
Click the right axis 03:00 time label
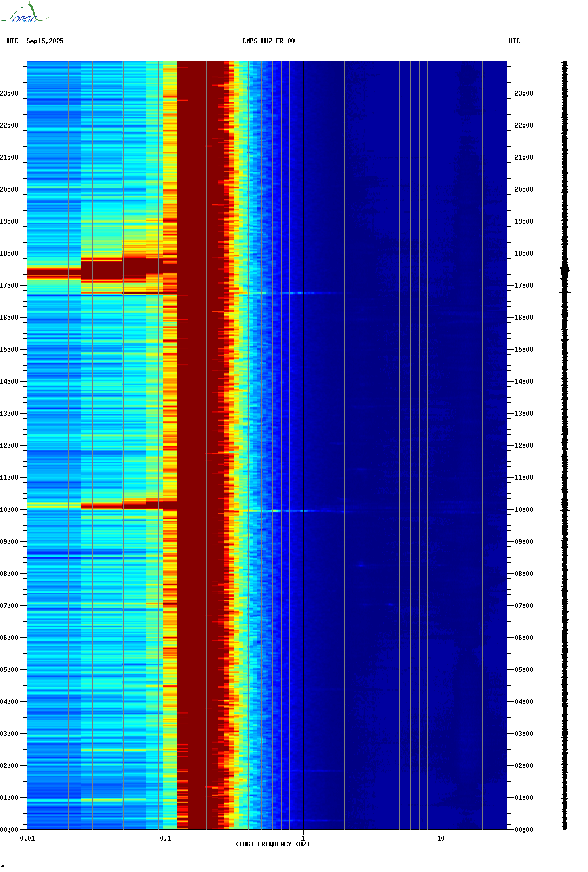524,734
